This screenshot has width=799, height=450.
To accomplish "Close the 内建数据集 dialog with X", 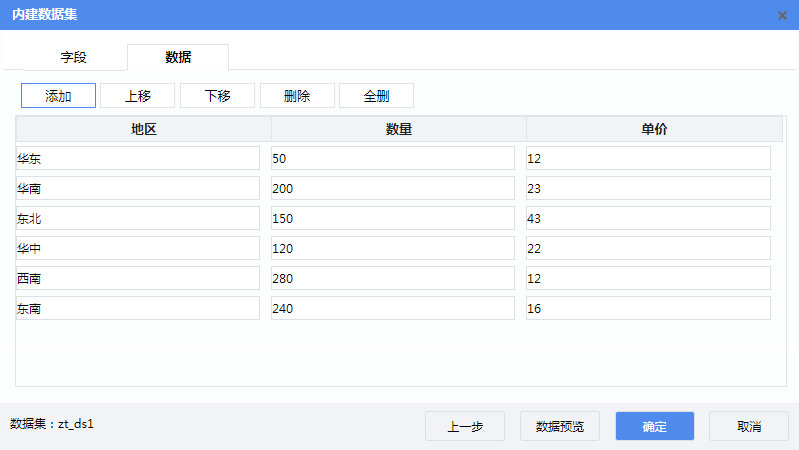I will pyautogui.click(x=781, y=15).
